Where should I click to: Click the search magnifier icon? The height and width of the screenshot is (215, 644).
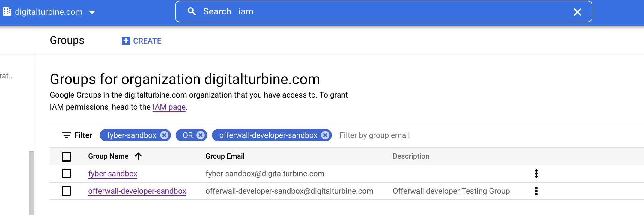pos(192,11)
